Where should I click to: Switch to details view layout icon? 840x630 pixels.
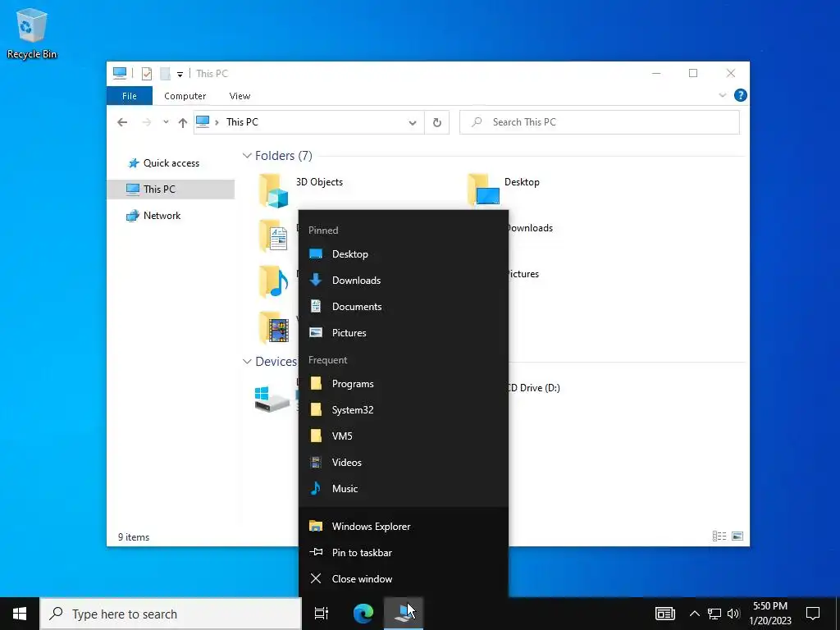point(719,536)
